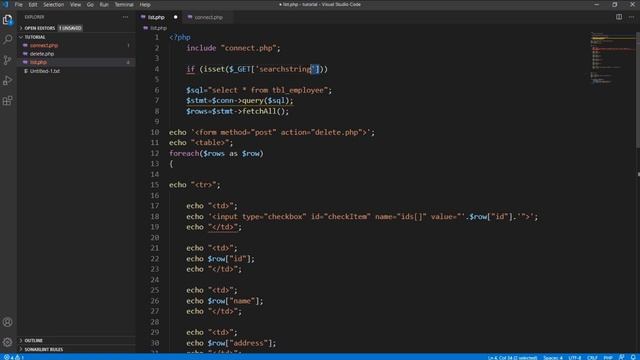Open the Source Control view

point(7,60)
